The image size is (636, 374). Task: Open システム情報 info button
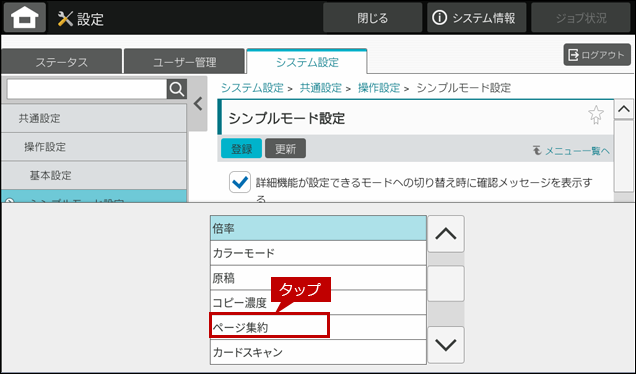pos(476,18)
